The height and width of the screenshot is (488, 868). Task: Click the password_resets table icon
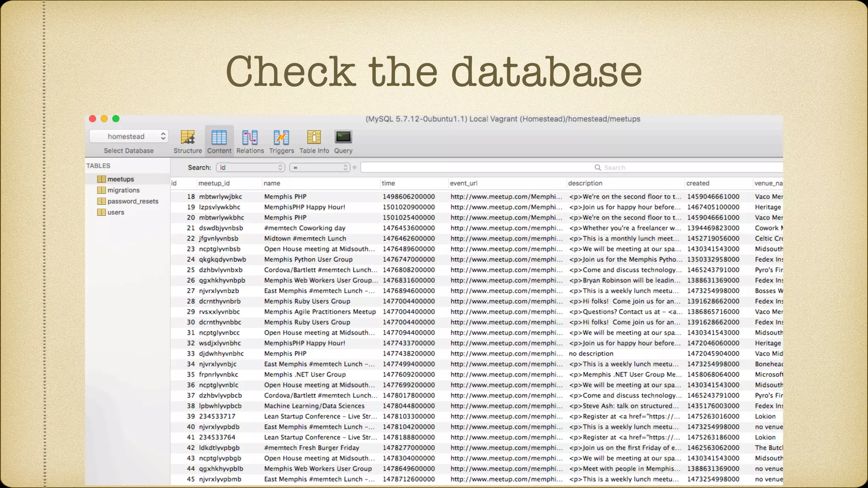(101, 201)
